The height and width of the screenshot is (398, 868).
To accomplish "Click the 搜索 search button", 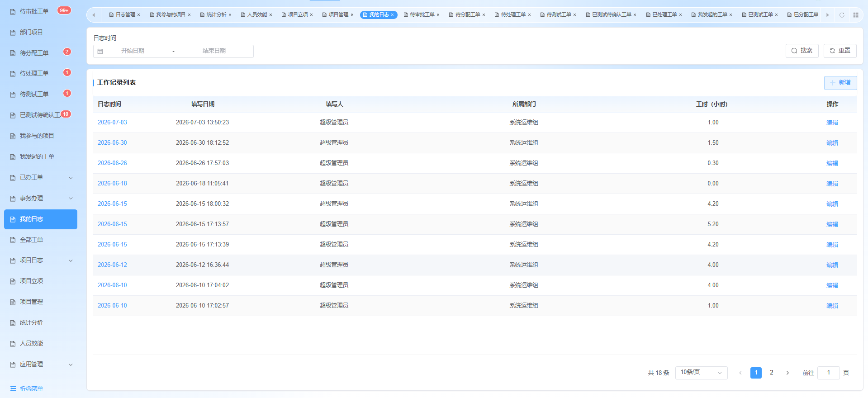I will pyautogui.click(x=802, y=51).
